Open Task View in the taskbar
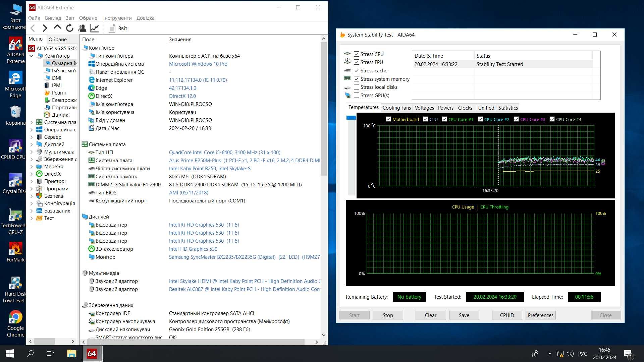The image size is (644, 362). 50,354
